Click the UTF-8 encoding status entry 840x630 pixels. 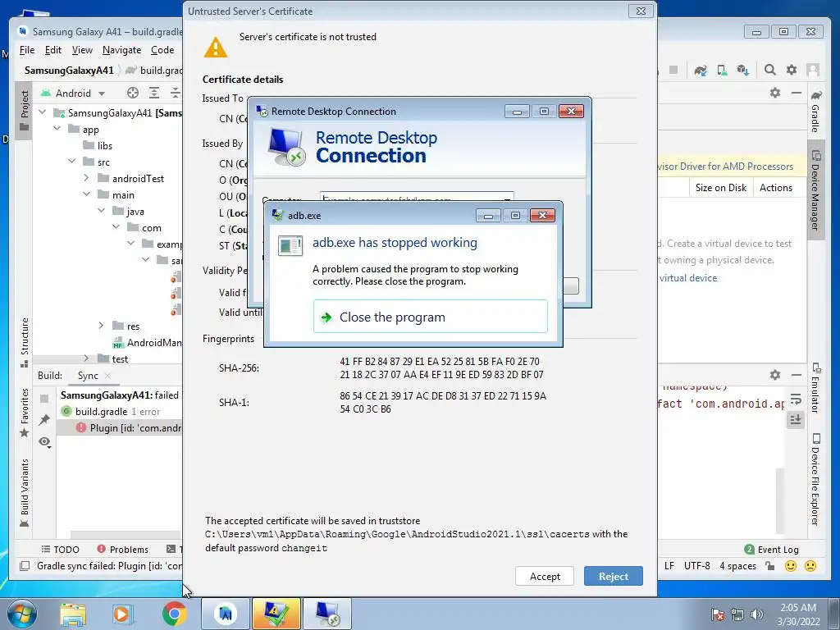[x=696, y=566]
